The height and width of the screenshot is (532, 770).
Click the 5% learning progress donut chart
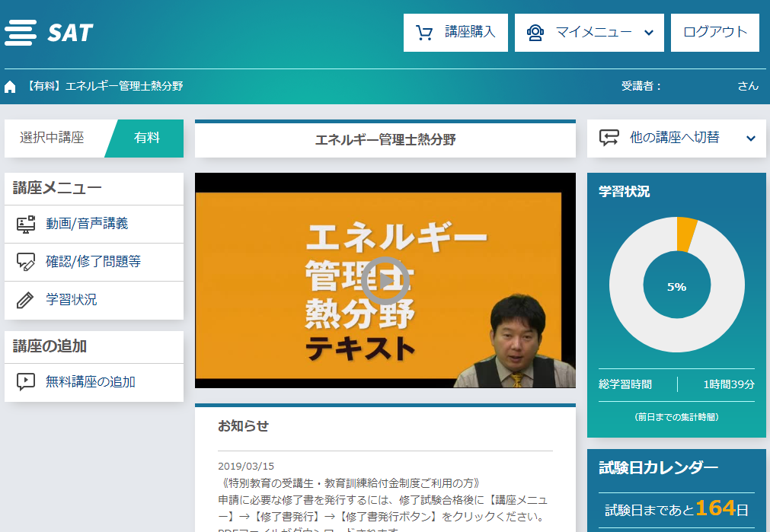click(676, 286)
